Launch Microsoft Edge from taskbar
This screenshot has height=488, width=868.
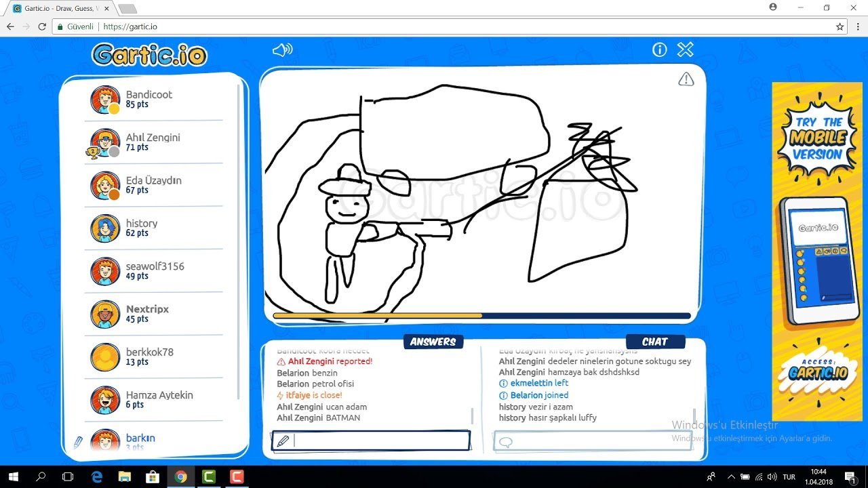pos(96,476)
